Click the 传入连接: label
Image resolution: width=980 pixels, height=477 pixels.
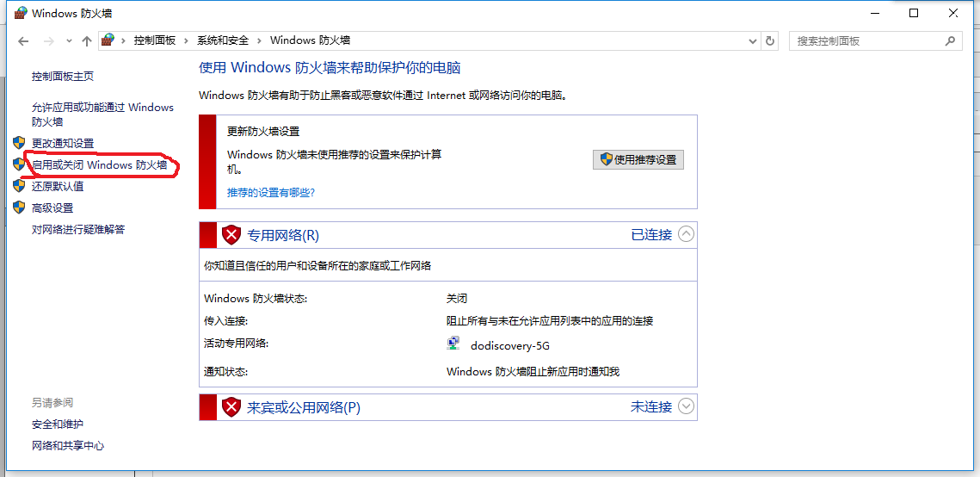point(226,320)
